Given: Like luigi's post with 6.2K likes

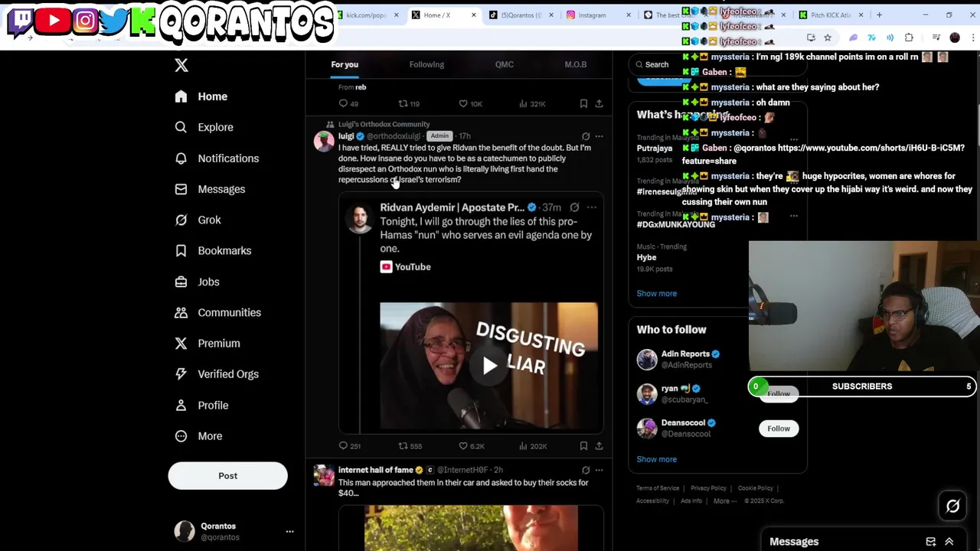Looking at the screenshot, I should 472,446.
